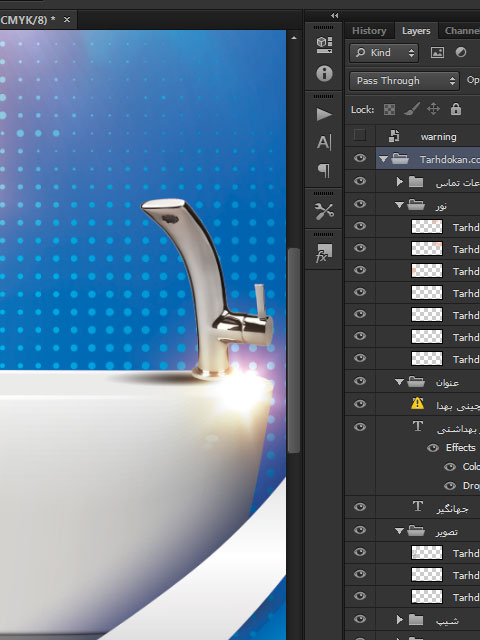480x640 pixels.
Task: Click the canvas scroll up arrow
Action: (x=293, y=38)
